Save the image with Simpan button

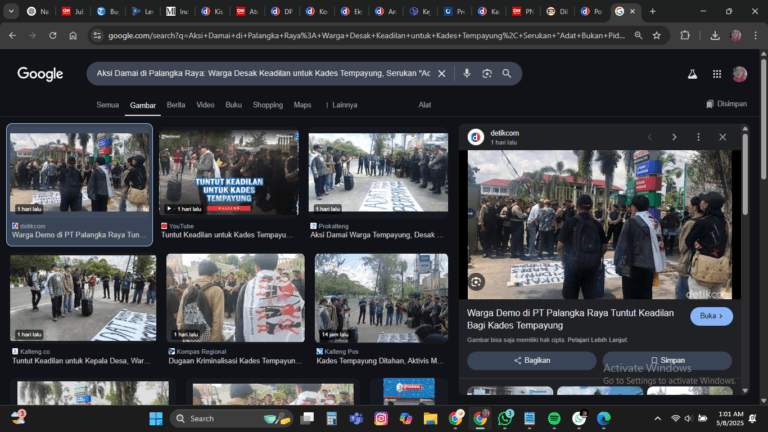coord(666,360)
